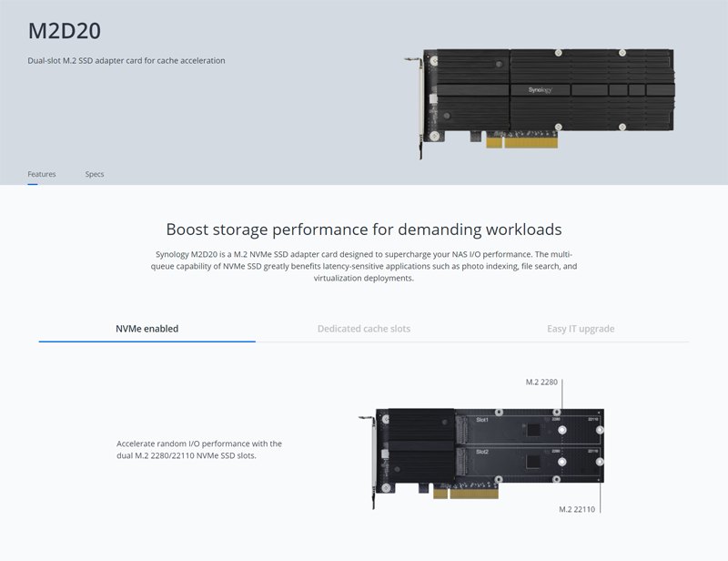728x561 pixels.
Task: Switch to the Specs tab
Action: [x=95, y=174]
